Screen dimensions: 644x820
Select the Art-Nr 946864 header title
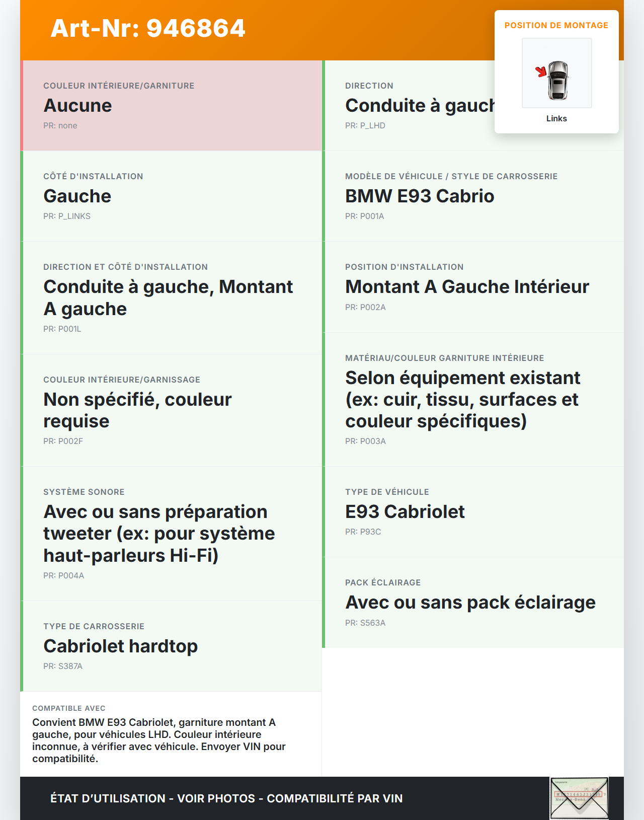(148, 28)
